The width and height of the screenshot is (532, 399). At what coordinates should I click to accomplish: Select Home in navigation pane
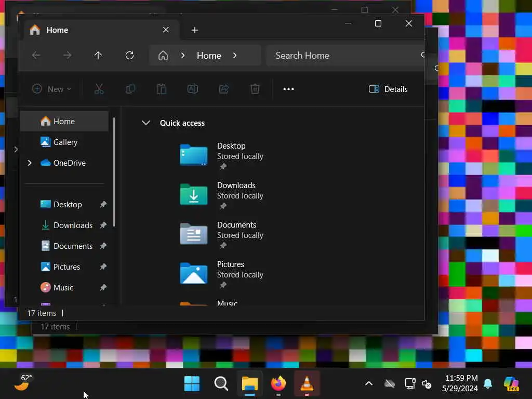[64, 121]
